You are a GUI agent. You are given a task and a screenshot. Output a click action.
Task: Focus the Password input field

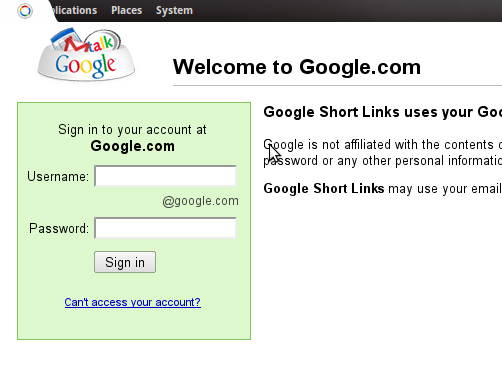coord(166,228)
